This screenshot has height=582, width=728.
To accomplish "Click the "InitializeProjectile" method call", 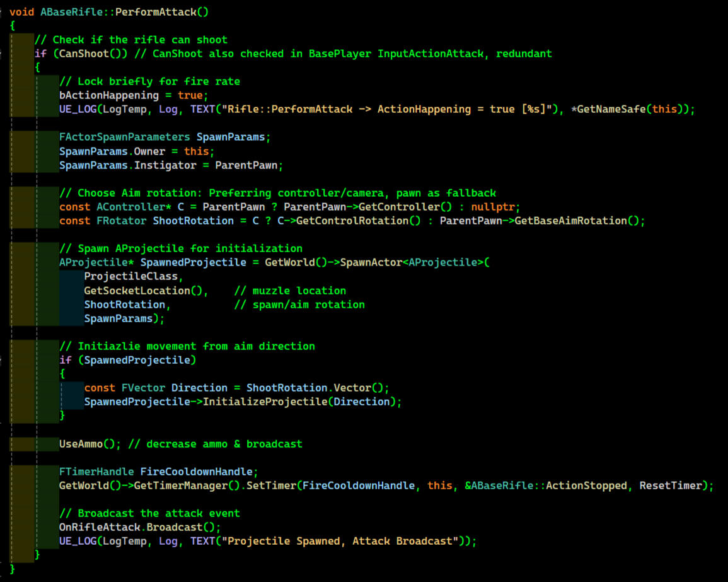I will pyautogui.click(x=265, y=402).
